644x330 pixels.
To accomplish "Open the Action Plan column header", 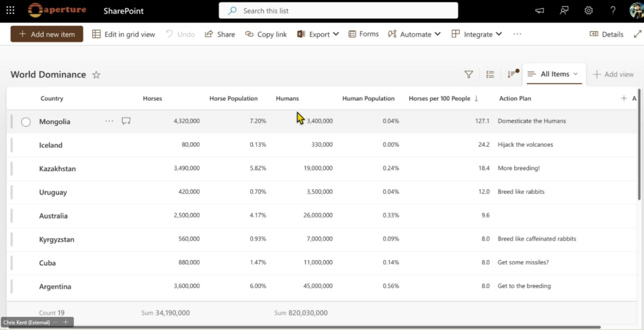I will point(515,99).
